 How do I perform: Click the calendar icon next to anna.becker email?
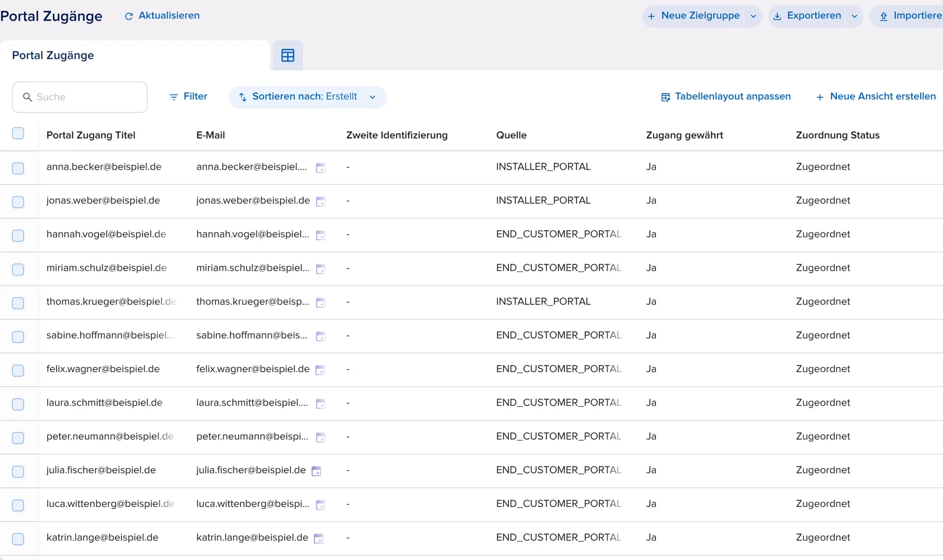click(321, 168)
